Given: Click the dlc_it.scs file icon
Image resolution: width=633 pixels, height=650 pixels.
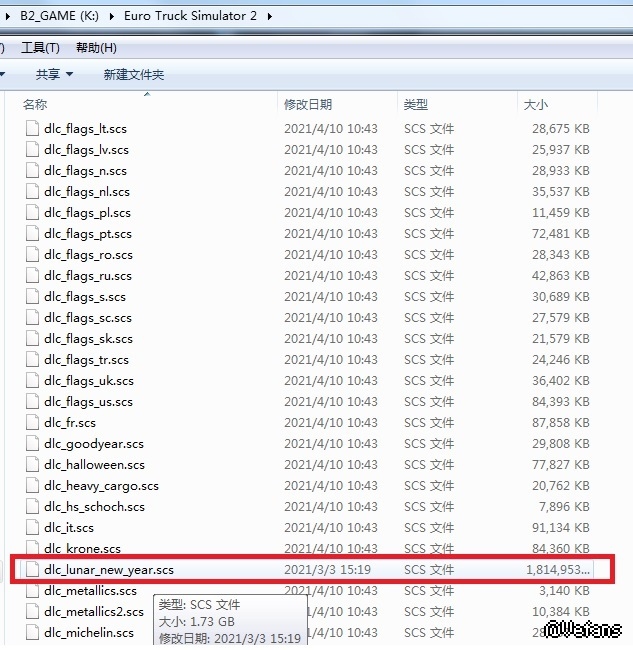Looking at the screenshot, I should coord(32,528).
